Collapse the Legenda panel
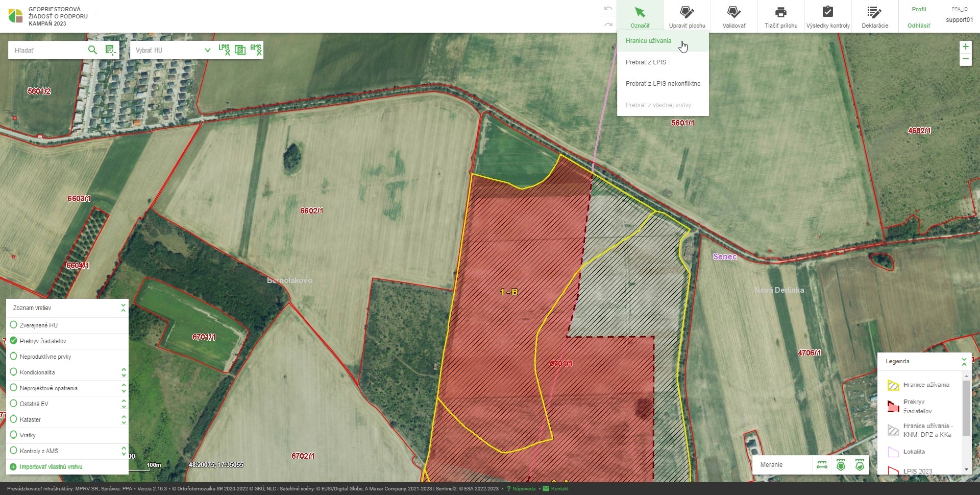This screenshot has width=980, height=495. click(x=964, y=362)
